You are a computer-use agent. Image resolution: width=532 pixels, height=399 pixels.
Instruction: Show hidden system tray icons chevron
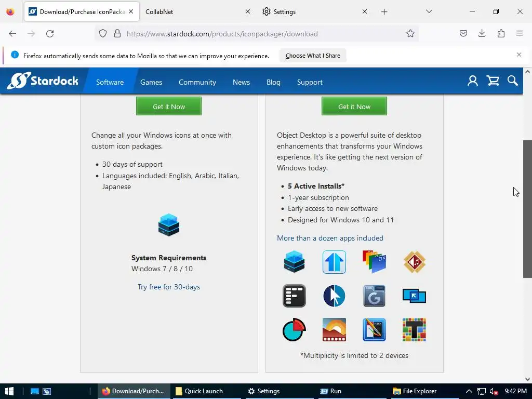[x=469, y=391]
